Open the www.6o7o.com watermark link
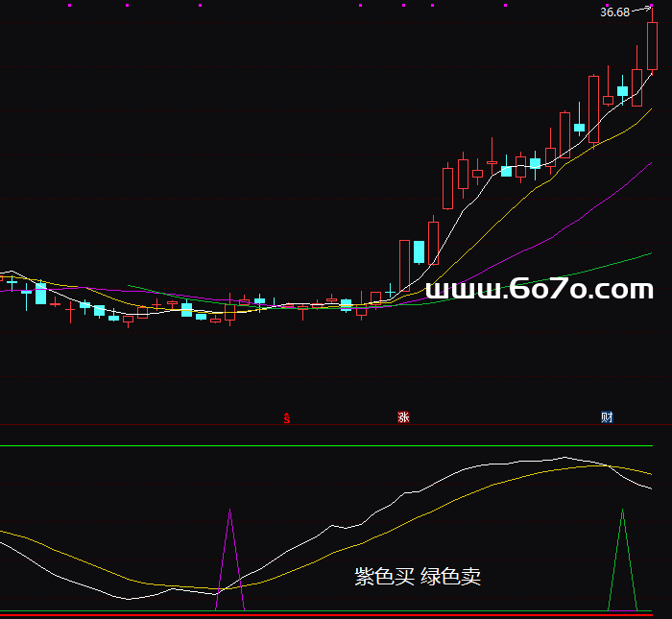Viewport: 672px width, 619px height. (x=540, y=289)
